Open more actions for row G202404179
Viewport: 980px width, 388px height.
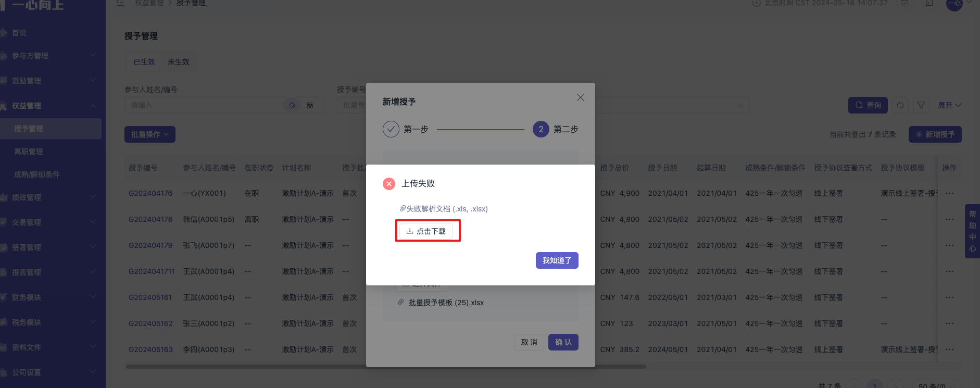pyautogui.click(x=950, y=245)
